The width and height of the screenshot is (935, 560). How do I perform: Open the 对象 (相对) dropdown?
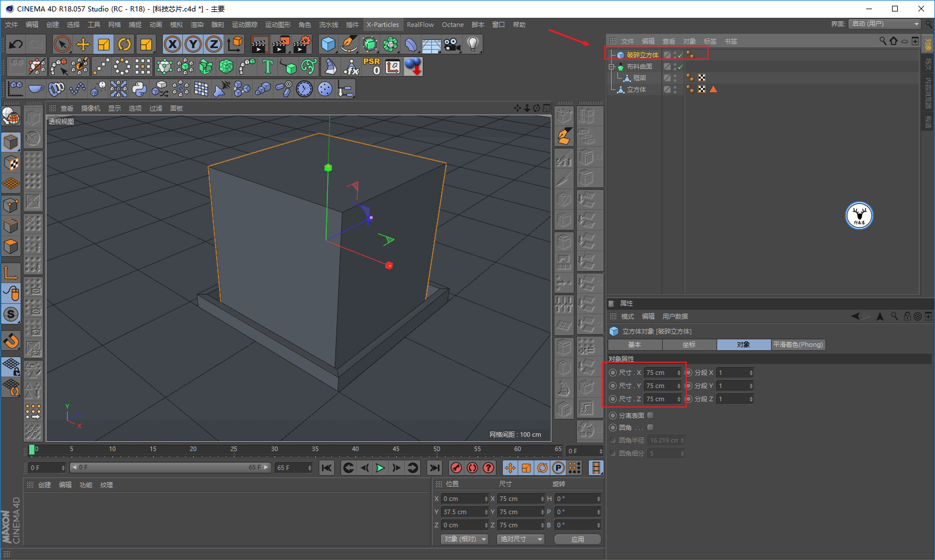pos(464,539)
